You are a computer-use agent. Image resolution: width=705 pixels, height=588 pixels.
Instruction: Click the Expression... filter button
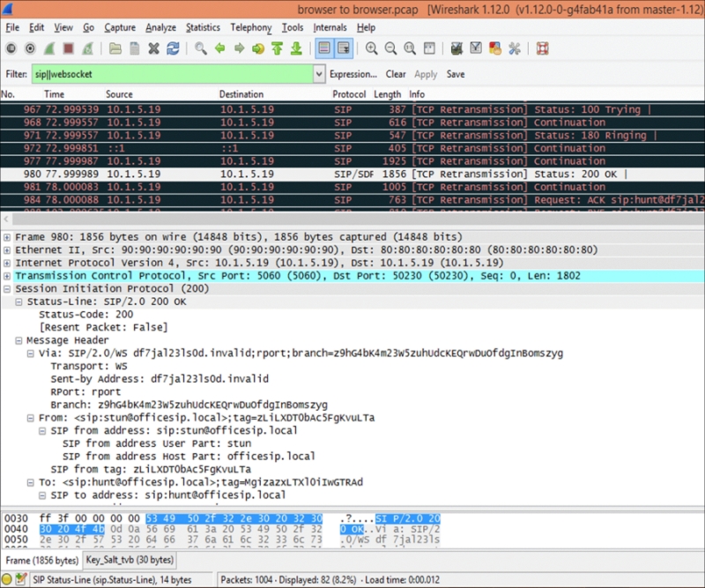tap(352, 75)
